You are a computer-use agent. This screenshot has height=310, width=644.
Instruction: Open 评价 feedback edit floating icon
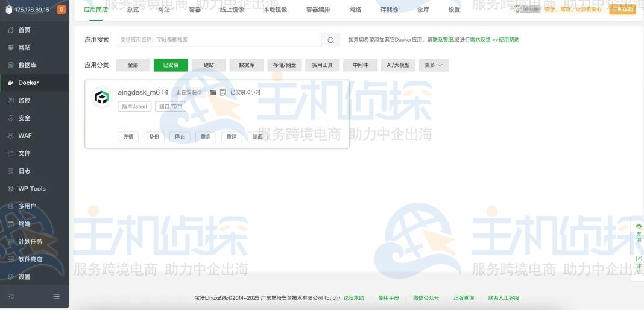tap(638, 265)
